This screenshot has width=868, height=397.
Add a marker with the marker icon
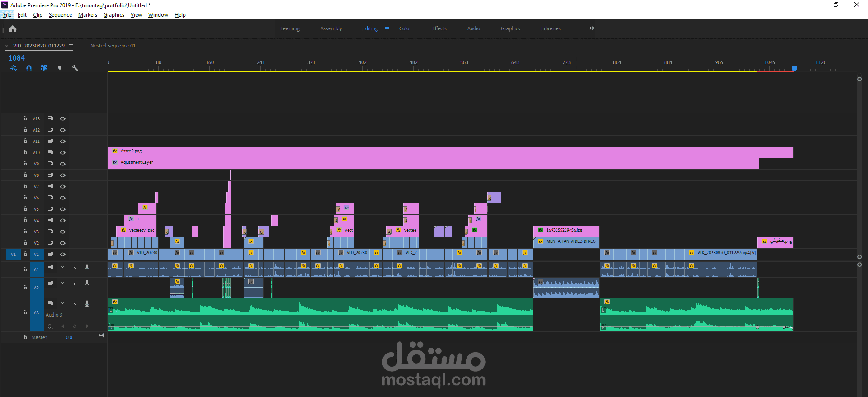coord(60,68)
